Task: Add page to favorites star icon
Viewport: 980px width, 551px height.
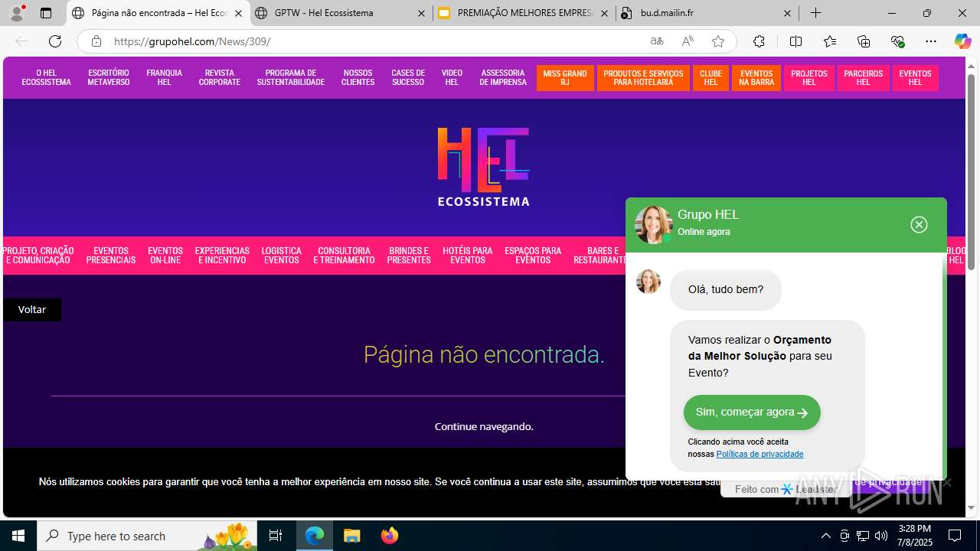Action: pos(718,41)
